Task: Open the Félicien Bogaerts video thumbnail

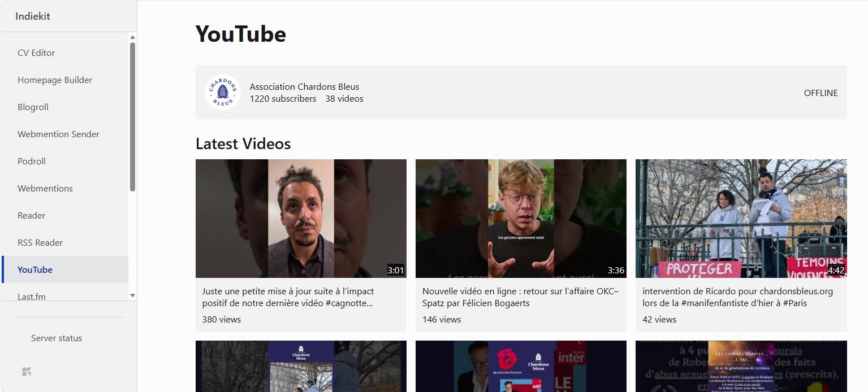Action: point(521,218)
